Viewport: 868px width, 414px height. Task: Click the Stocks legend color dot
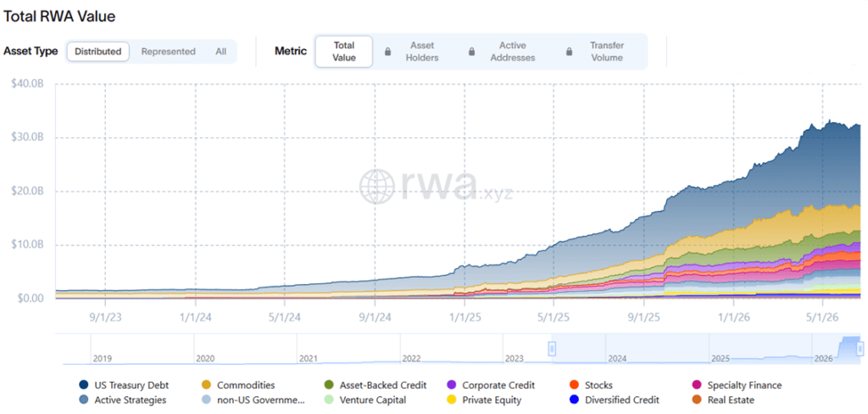(x=574, y=385)
